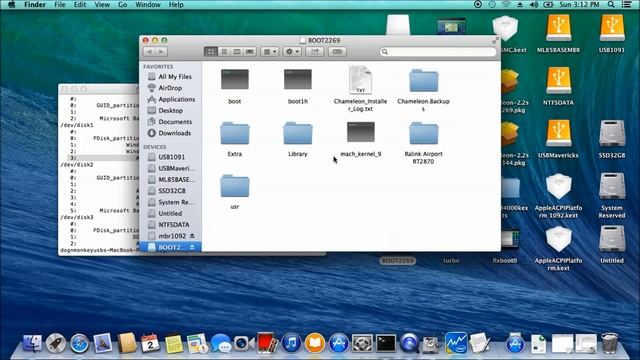
Task: Open the View menu
Action: (102, 4)
